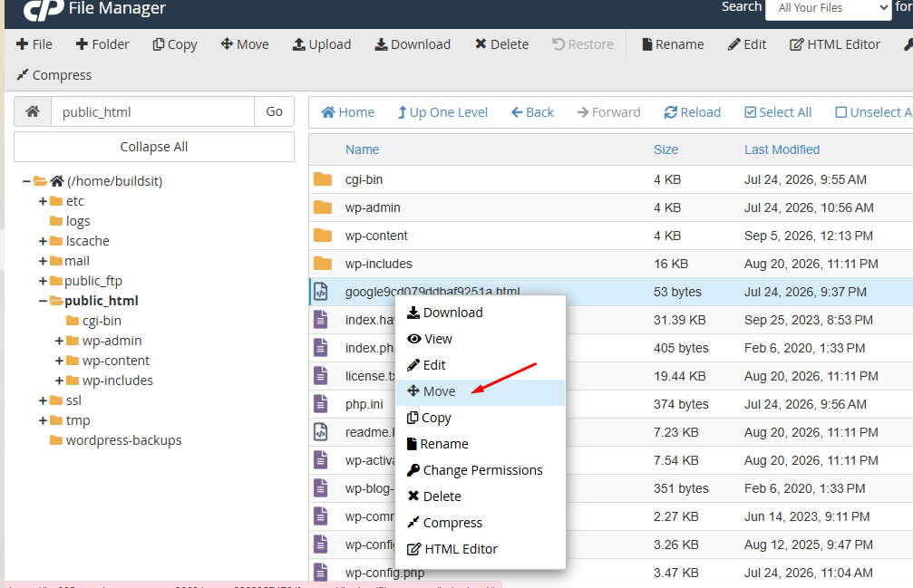Viewport: 913px width, 588px height.
Task: Click the Restore toolbar button
Action: tap(582, 44)
